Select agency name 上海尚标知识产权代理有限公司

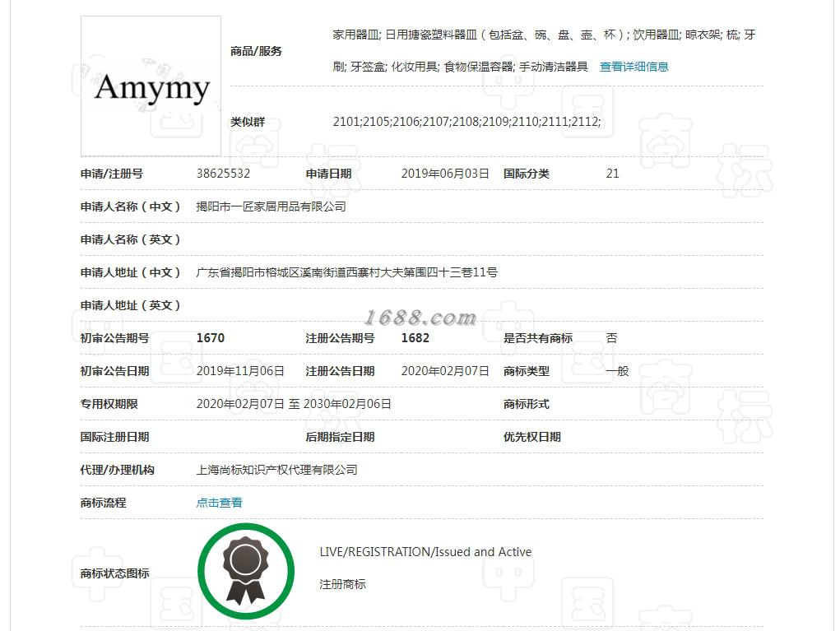[x=277, y=470]
